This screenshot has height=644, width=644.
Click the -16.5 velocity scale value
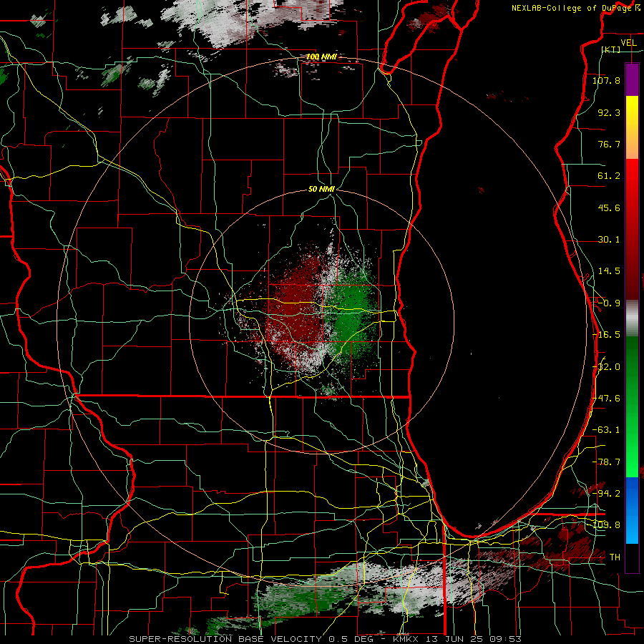click(606, 335)
